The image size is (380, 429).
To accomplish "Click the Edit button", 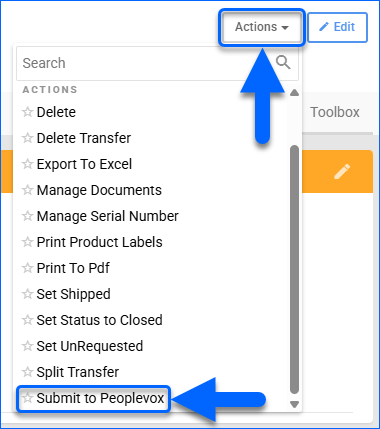I will 337,27.
